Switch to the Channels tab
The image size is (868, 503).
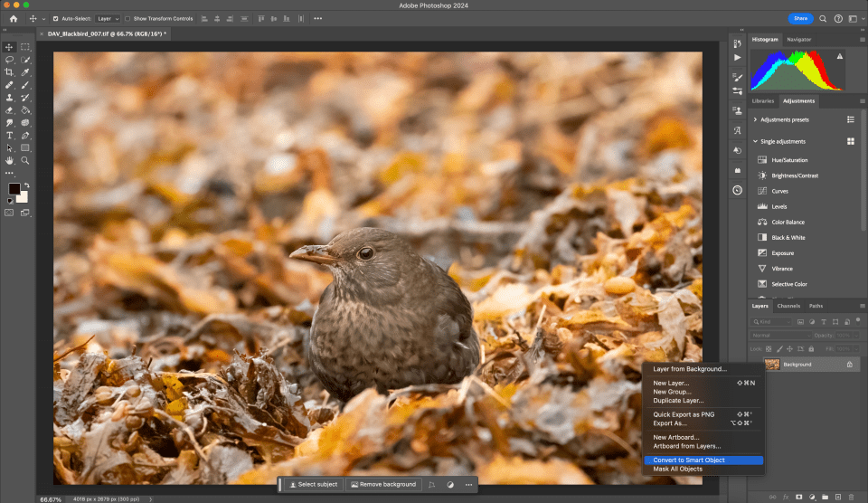[x=788, y=306]
